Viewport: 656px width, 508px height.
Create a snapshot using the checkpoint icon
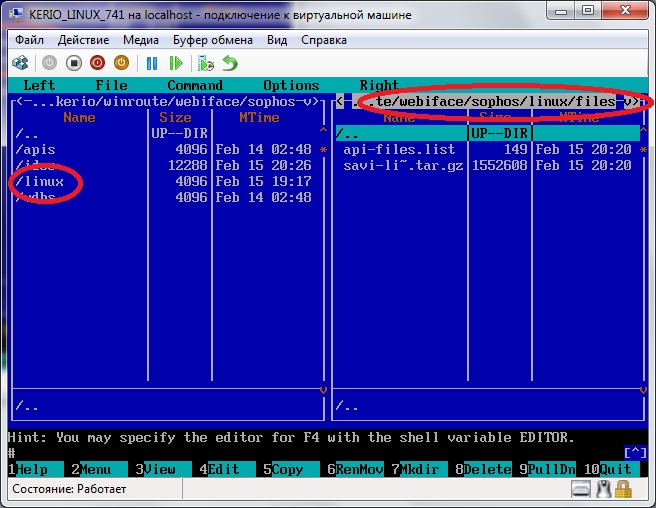(206, 63)
